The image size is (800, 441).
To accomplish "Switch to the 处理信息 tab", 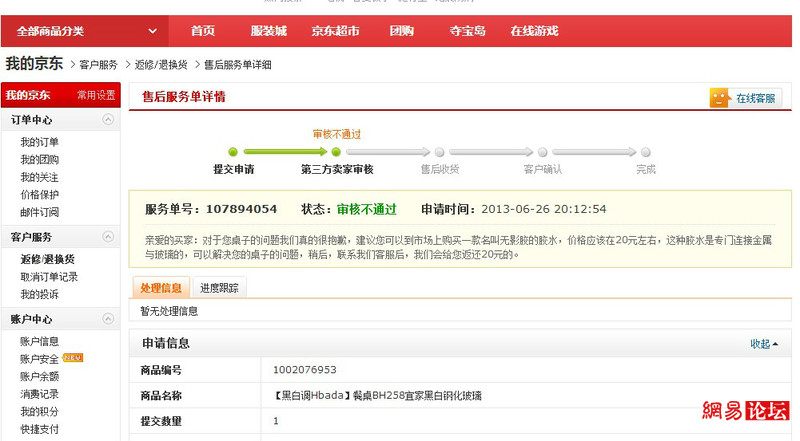I will click(x=161, y=288).
